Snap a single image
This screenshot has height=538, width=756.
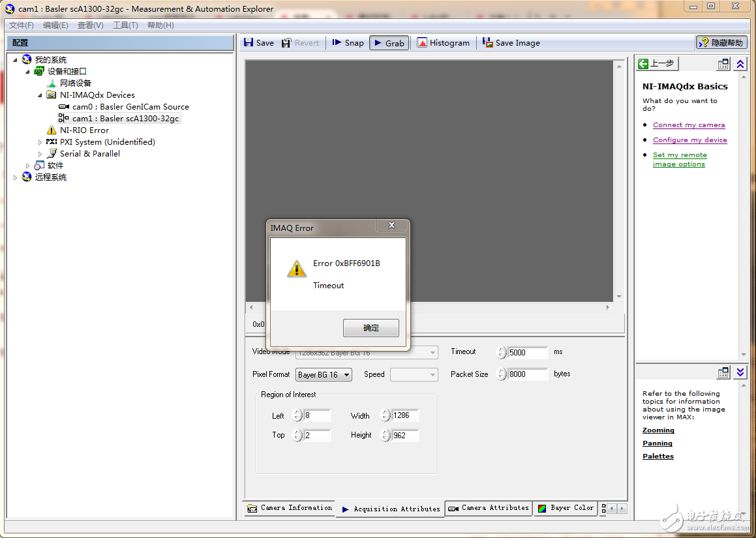(x=348, y=43)
